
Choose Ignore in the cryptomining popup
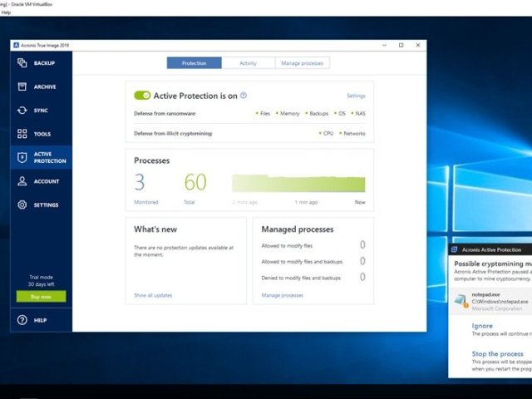(x=482, y=326)
